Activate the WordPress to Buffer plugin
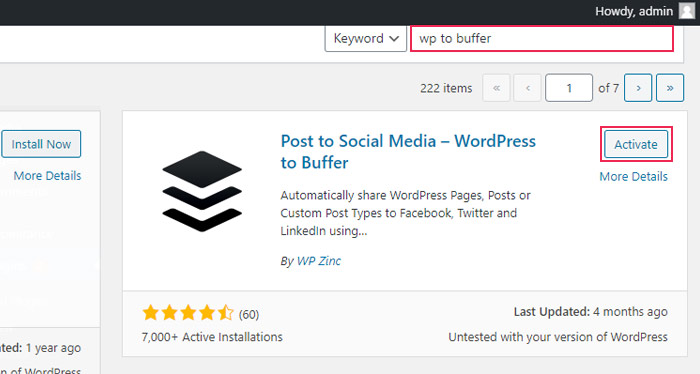The width and height of the screenshot is (700, 374). (636, 144)
